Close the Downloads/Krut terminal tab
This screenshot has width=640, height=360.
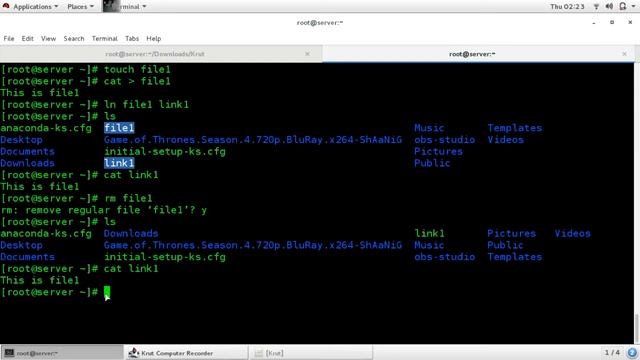(307, 54)
